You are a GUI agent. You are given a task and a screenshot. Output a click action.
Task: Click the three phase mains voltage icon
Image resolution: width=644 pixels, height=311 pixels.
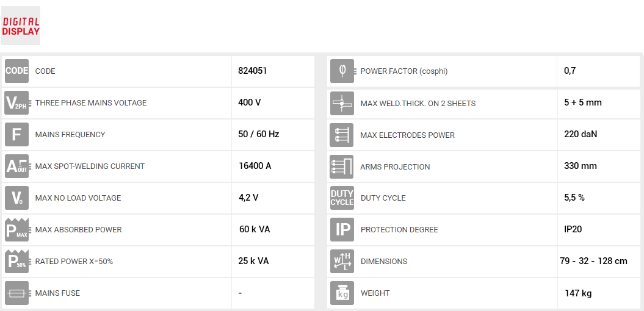click(16, 102)
